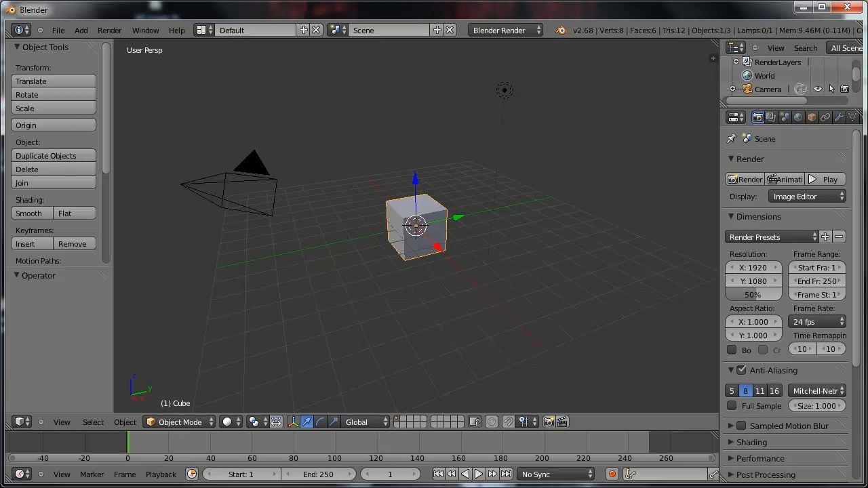Open Image Editor display dropdown
This screenshot has height=488, width=868.
coord(807,196)
